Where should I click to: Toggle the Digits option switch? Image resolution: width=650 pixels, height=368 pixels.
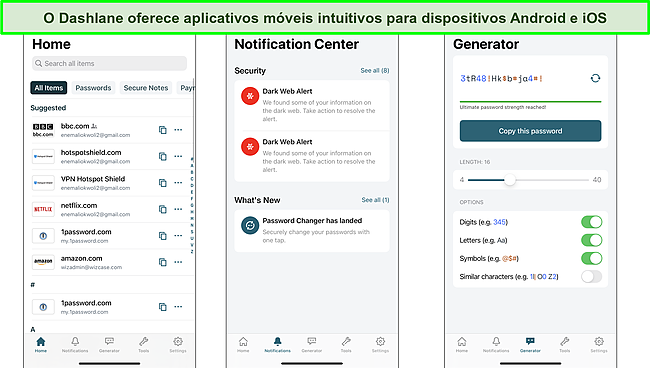point(592,222)
